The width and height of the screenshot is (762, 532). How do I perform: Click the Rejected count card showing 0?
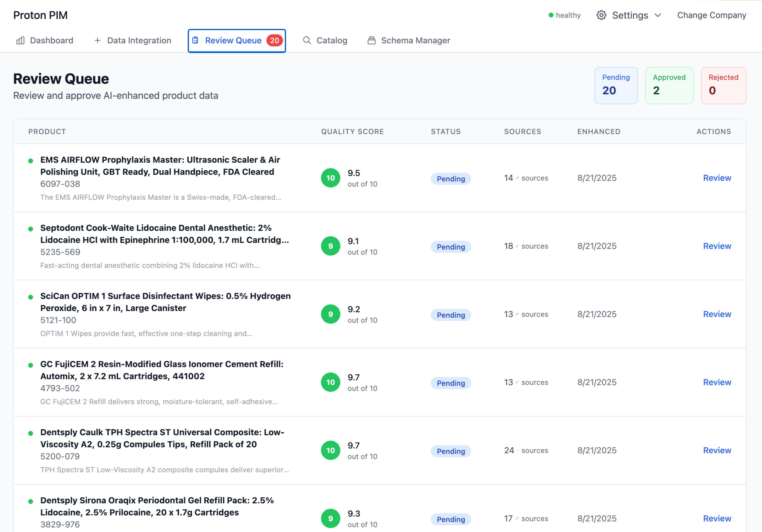723,86
